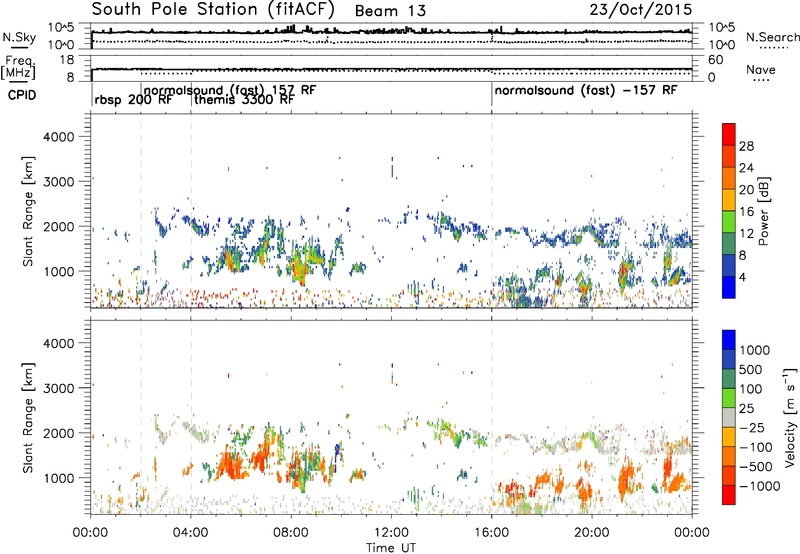The height and width of the screenshot is (554, 800).
Task: Click the '16:00' time axis tick
Action: click(x=491, y=533)
